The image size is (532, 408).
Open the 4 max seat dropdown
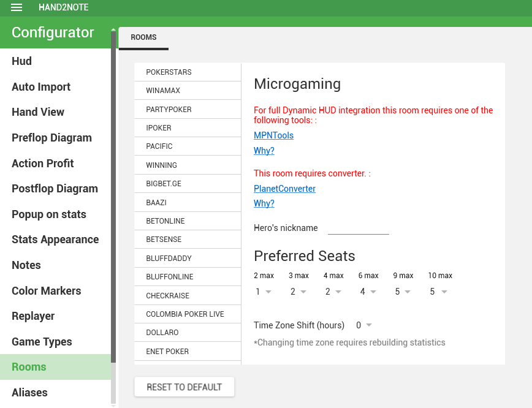333,292
